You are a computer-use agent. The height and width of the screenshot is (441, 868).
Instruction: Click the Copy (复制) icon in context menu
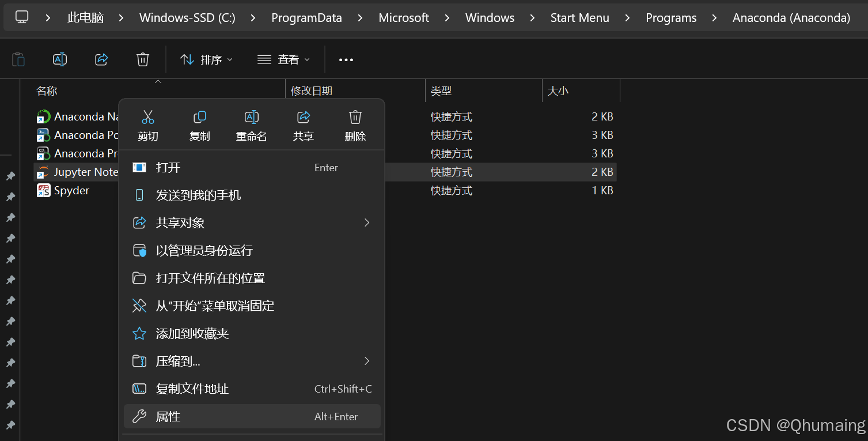200,118
